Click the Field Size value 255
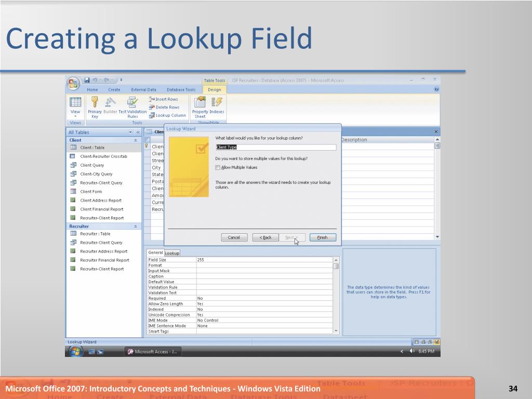This screenshot has height=399, width=532. [264, 260]
